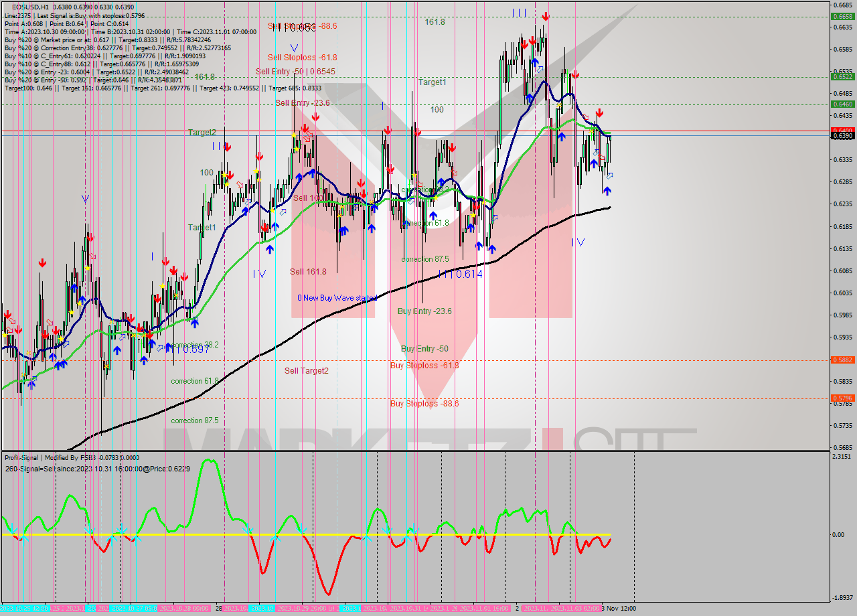Click the 'Target100: 0.646' targets summary line

pyautogui.click(x=163, y=88)
